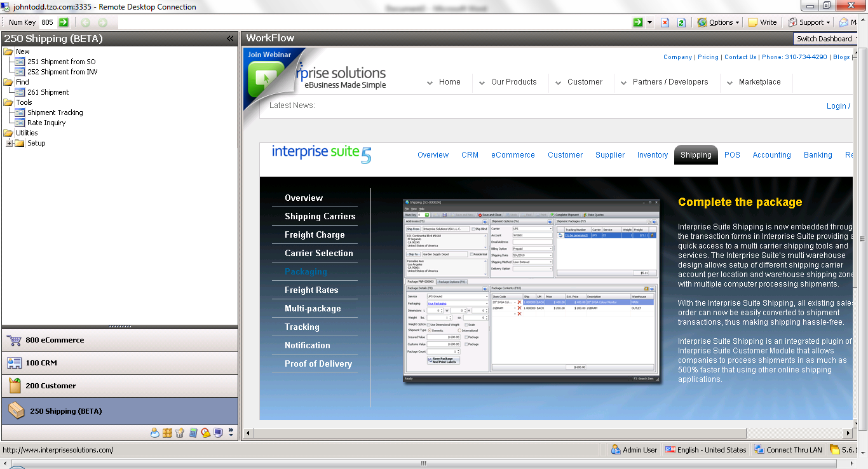The image size is (868, 469).
Task: Select the 200 Customer module button
Action: (x=120, y=386)
